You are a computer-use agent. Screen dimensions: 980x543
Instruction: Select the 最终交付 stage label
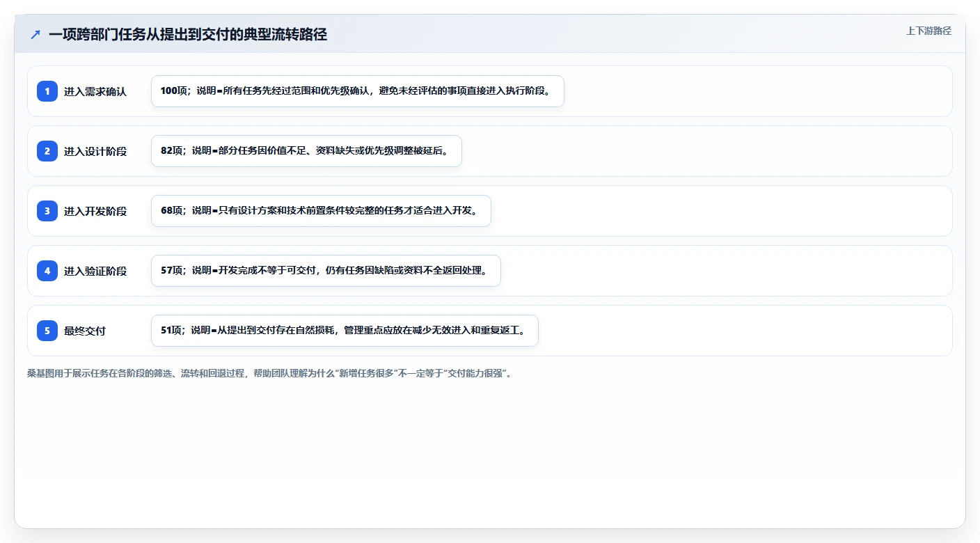[85, 331]
